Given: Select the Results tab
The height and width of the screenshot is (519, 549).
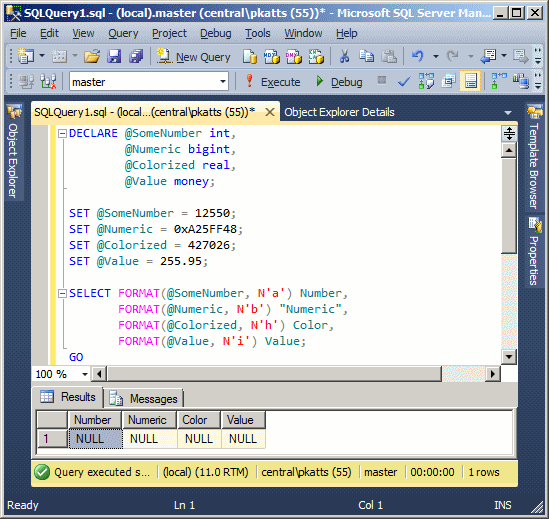Looking at the screenshot, I should click(68, 397).
